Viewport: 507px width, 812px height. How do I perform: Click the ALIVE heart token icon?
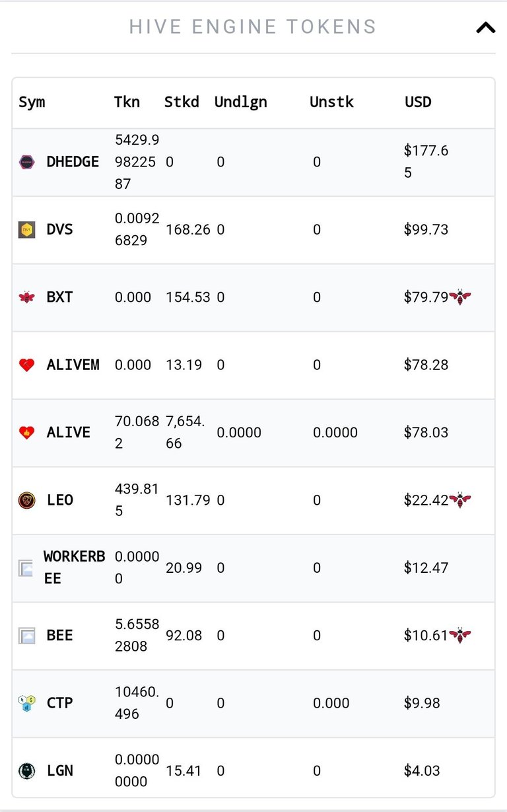26,433
